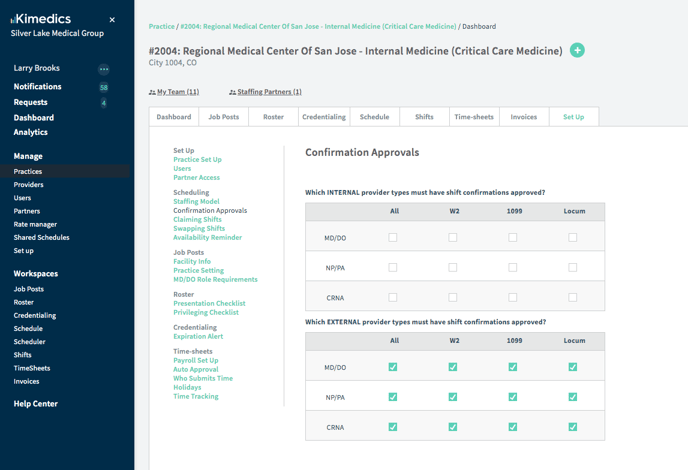The height and width of the screenshot is (470, 688).
Task: Check internal NP/PA W2 checkbox
Action: coord(453,267)
